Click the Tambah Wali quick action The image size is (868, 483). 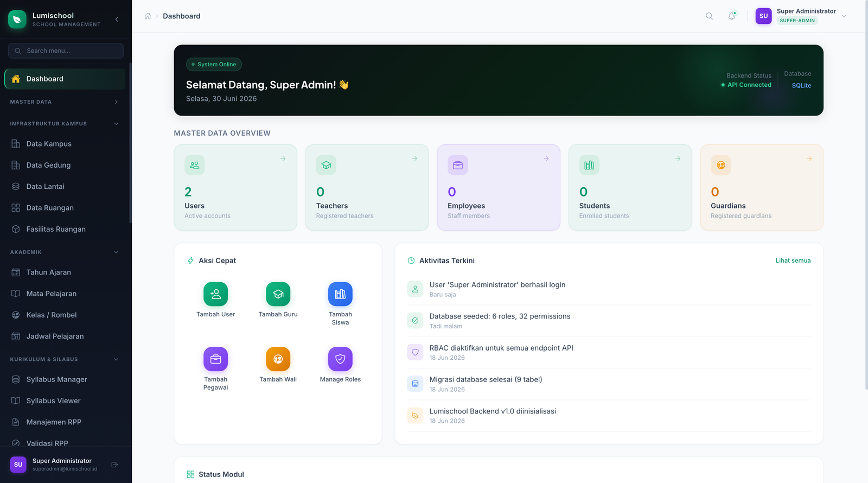pyautogui.click(x=278, y=365)
